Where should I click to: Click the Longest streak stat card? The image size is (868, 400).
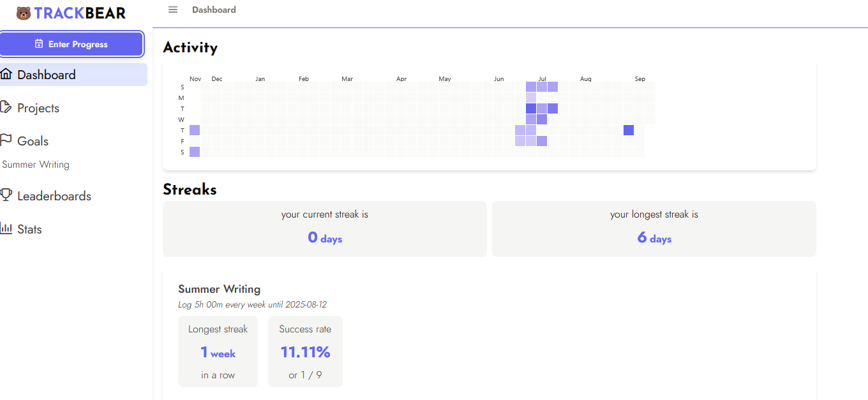coord(218,351)
